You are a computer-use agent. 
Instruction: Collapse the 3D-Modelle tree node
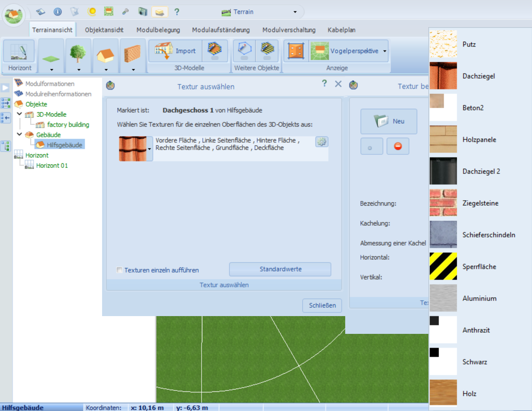click(19, 114)
